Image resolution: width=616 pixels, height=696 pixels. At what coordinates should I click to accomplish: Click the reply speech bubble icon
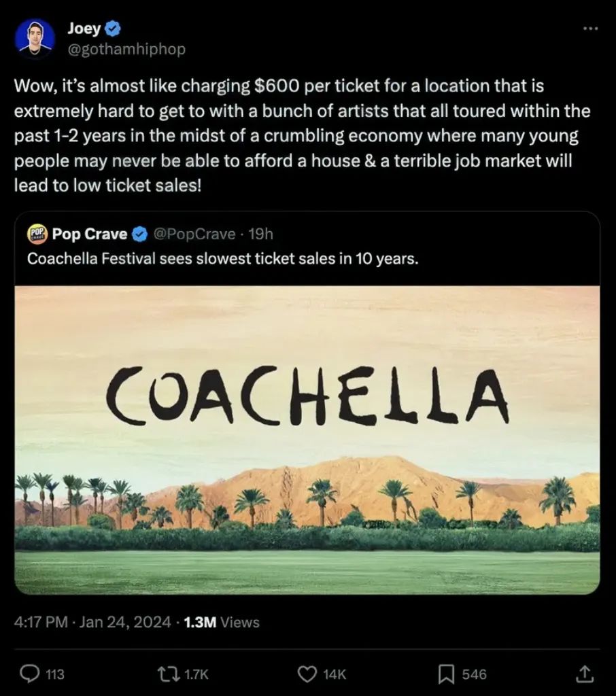click(30, 674)
